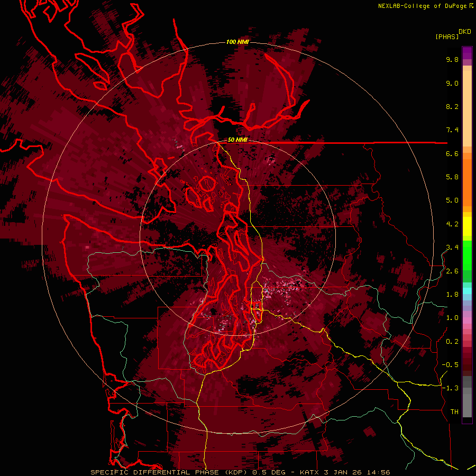Click the 6.6 scale value
The height and width of the screenshot is (476, 476).
[452, 153]
